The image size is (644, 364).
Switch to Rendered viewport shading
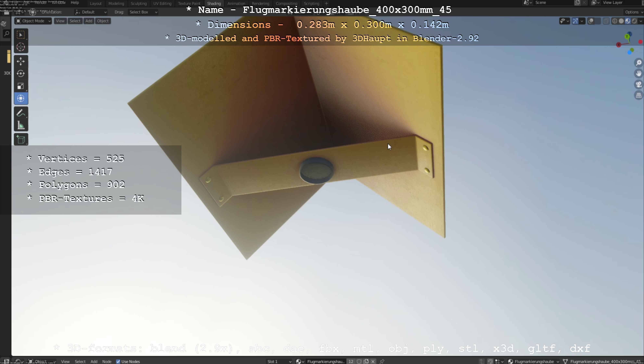tap(634, 21)
